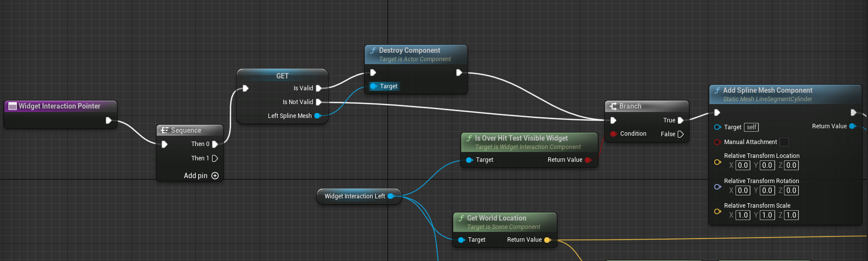Click the Left Spline Mesh output pin
Screen dimensions: 868x261
(x=317, y=116)
